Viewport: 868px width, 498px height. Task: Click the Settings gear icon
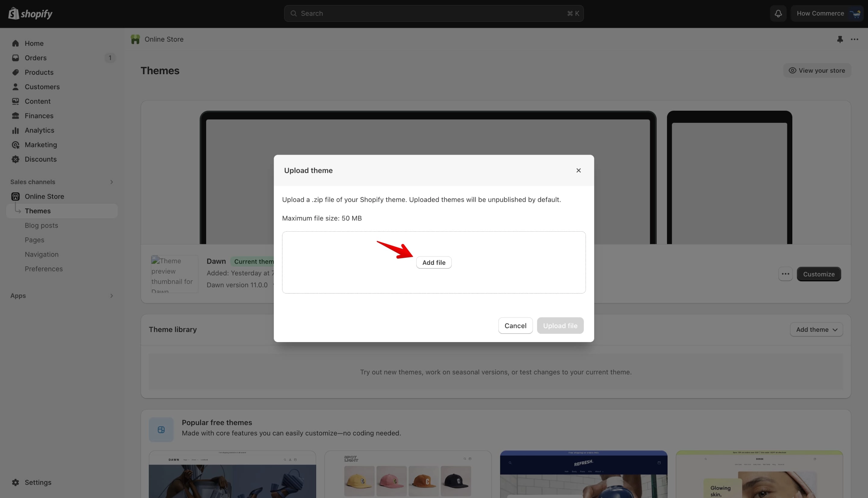(x=15, y=482)
